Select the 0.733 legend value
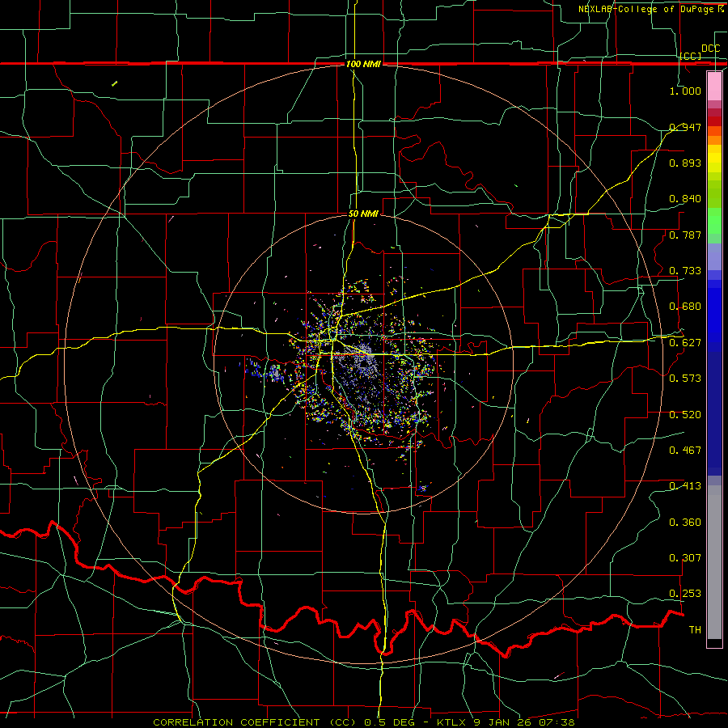This screenshot has height=728, width=728. click(685, 270)
